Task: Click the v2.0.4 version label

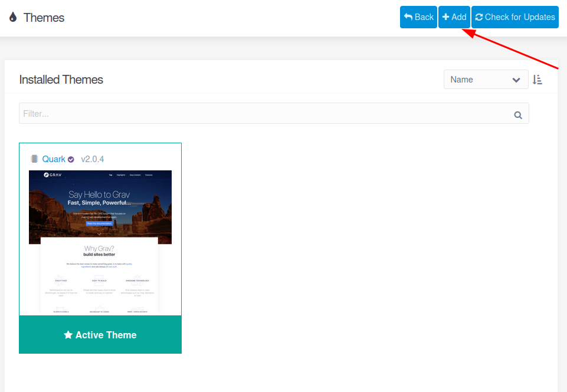Action: coord(93,159)
